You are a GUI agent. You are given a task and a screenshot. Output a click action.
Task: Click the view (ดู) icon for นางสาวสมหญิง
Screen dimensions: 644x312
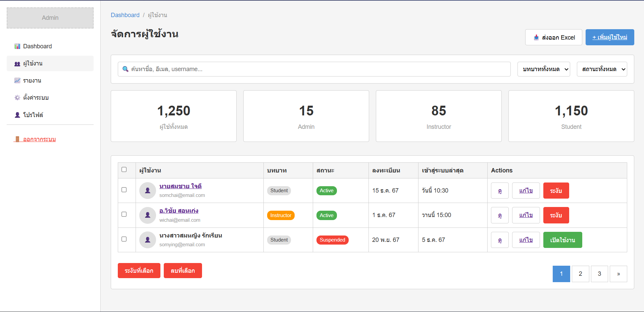(499, 240)
